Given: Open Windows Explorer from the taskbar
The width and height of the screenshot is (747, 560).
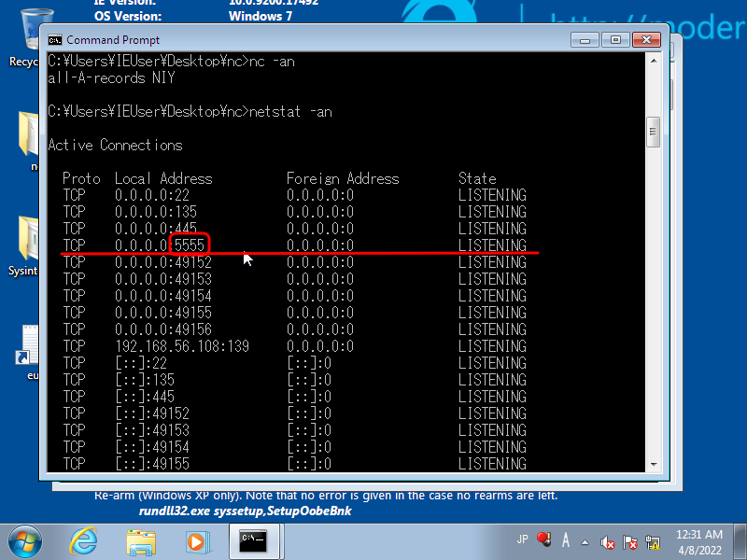Looking at the screenshot, I should 141,539.
